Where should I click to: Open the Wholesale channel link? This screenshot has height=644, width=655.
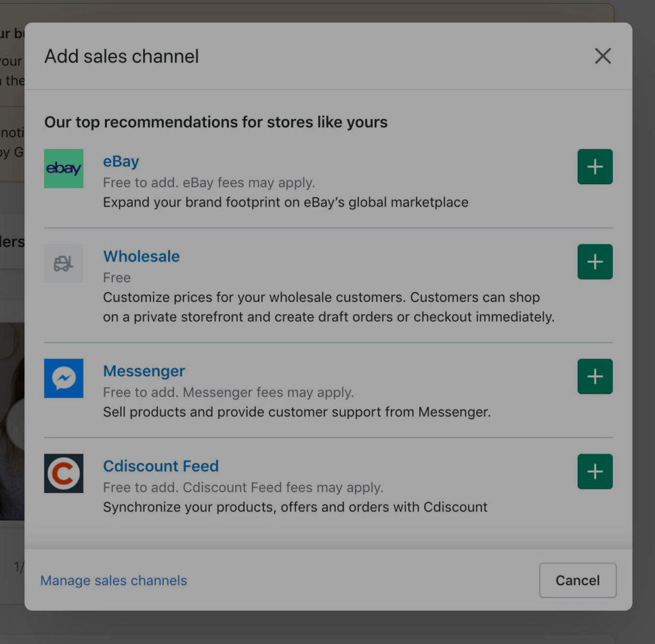(x=141, y=256)
